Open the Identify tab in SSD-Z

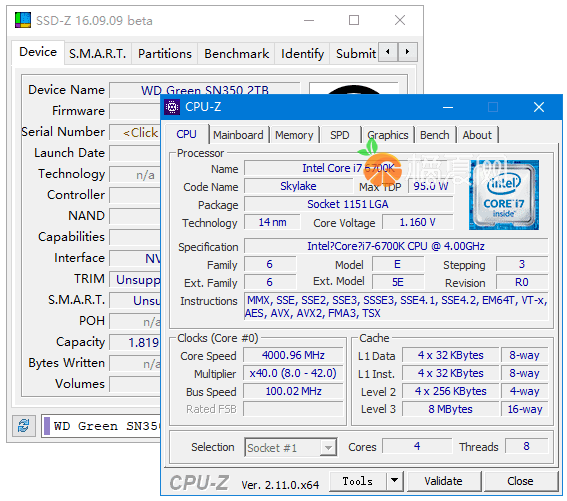coord(302,54)
